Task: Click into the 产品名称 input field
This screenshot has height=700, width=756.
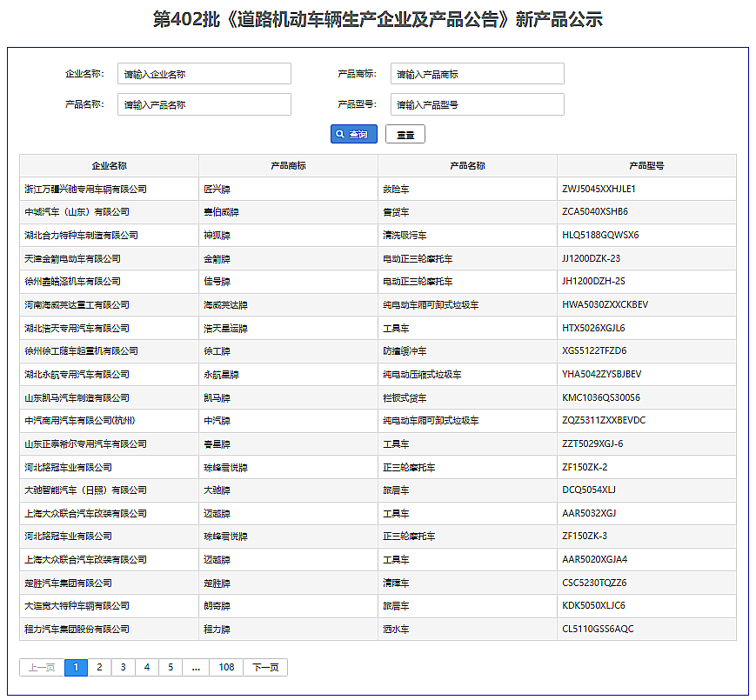Action: (204, 104)
